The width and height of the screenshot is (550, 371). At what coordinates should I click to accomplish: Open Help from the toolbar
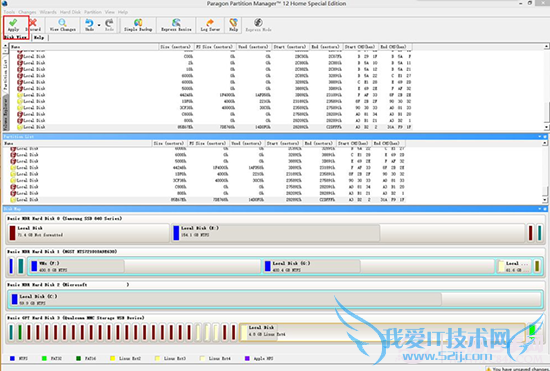click(x=234, y=25)
